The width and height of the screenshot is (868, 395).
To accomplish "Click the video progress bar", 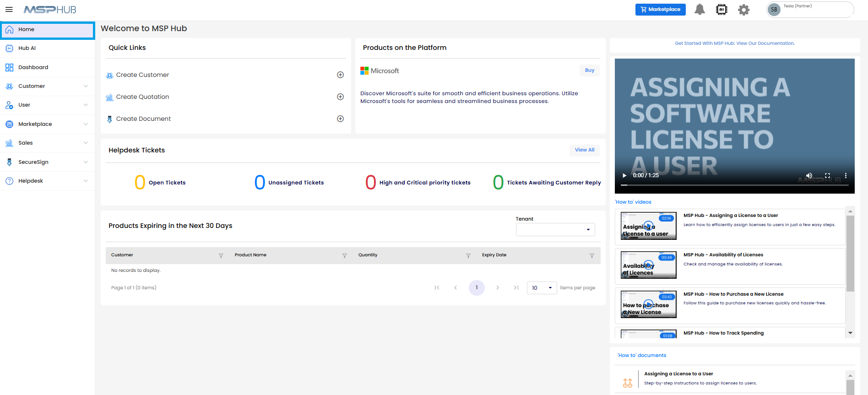I will click(734, 185).
